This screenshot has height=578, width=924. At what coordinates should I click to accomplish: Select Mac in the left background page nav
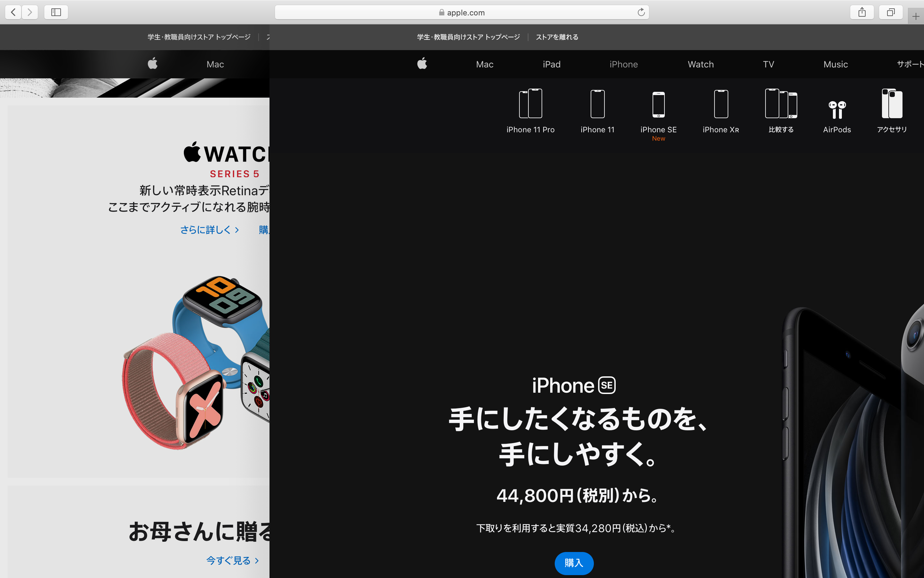[215, 64]
